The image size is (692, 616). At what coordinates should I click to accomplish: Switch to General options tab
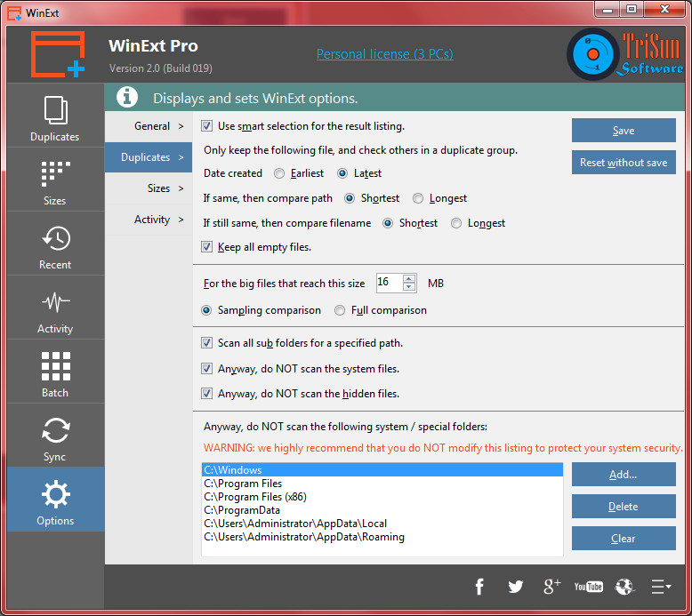click(149, 126)
